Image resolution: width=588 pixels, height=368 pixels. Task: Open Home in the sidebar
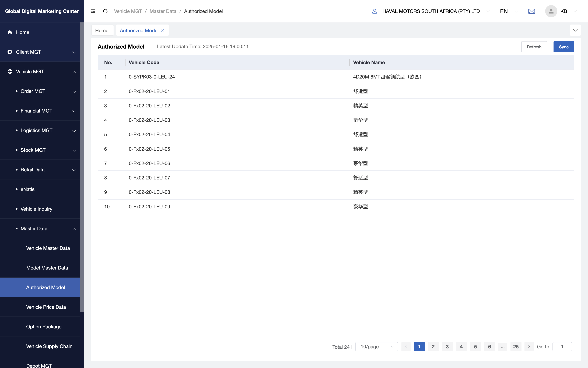point(40,32)
